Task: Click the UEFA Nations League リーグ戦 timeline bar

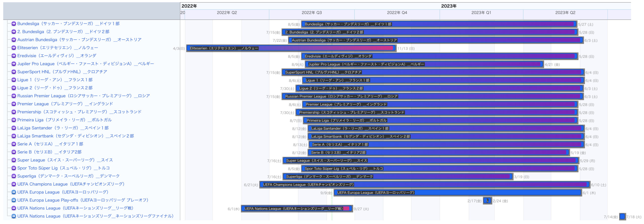Action: click(297, 208)
